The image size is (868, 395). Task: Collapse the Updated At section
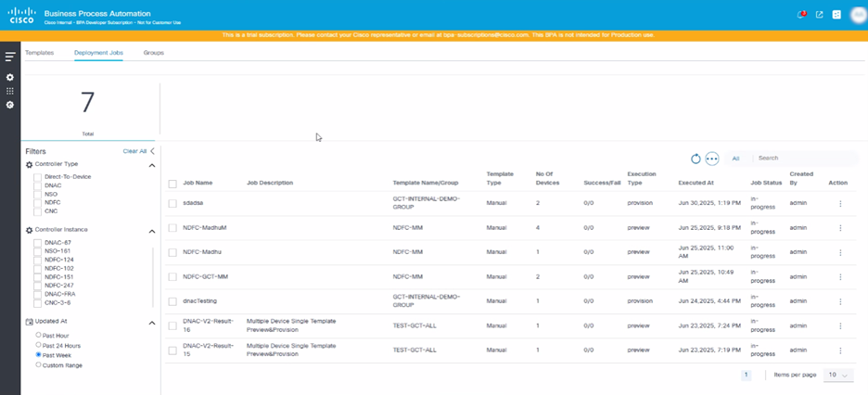[152, 323]
